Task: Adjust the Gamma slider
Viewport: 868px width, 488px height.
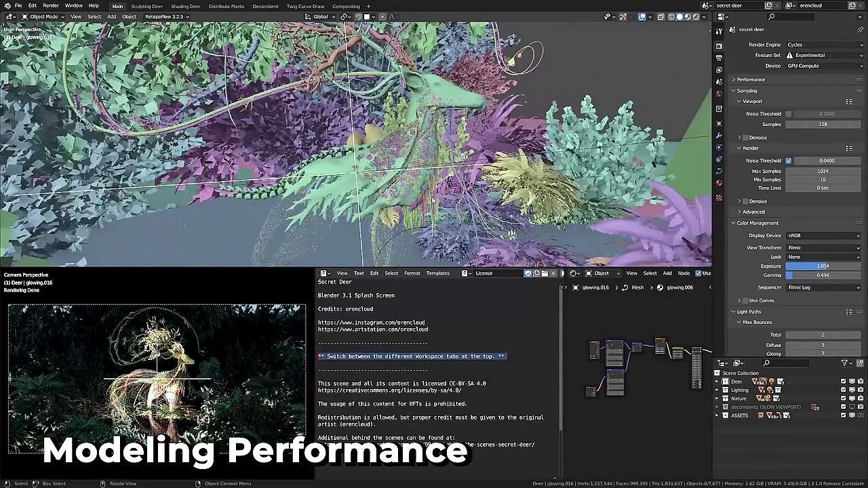Action: point(823,275)
